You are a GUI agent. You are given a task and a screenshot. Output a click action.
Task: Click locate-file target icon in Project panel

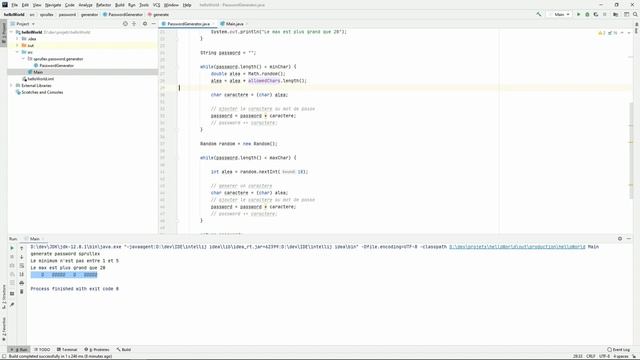coord(125,24)
